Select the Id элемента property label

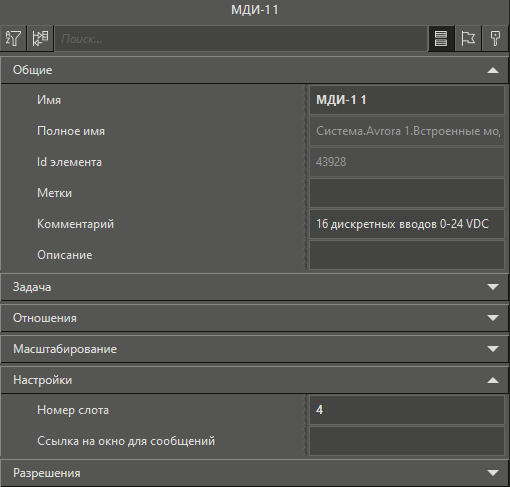click(69, 162)
